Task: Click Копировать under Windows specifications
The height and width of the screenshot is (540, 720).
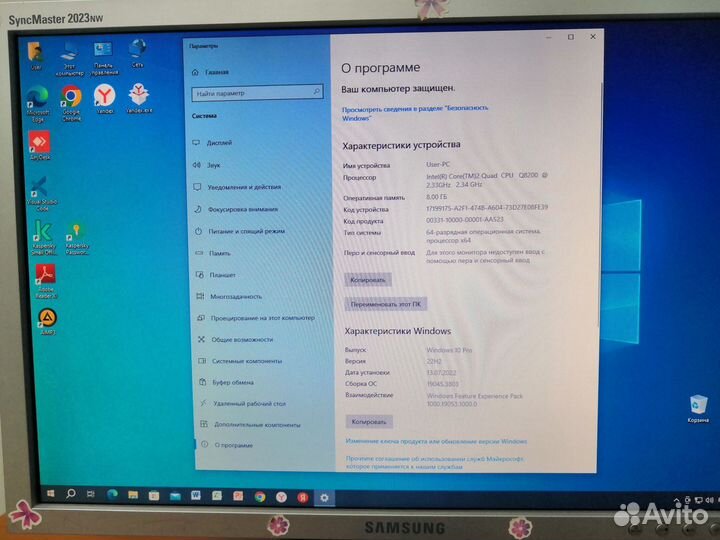Action: (x=369, y=422)
